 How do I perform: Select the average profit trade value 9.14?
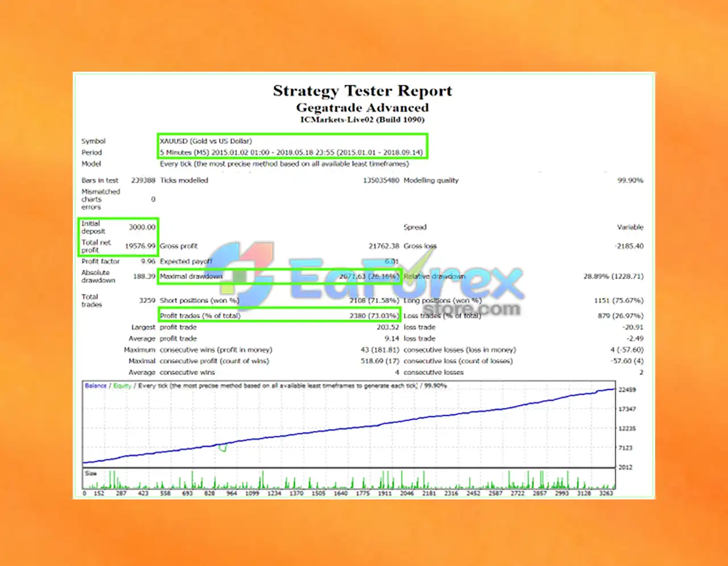coord(392,338)
